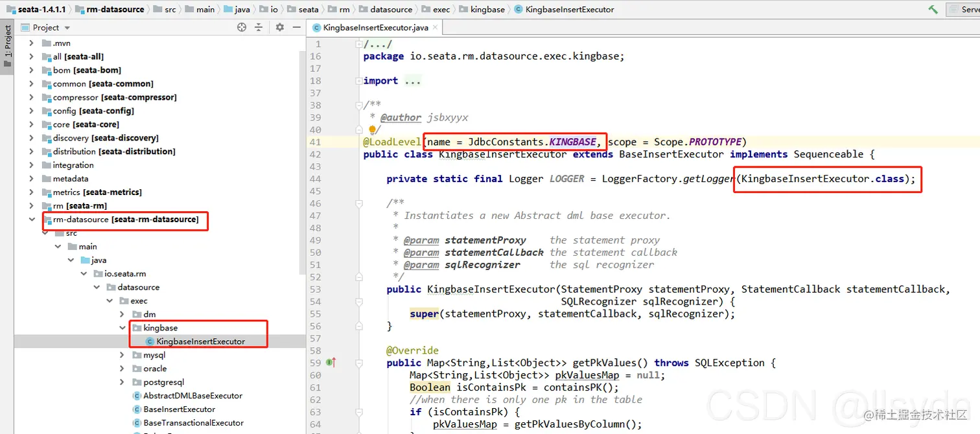Click BaseTransactionalExecutor class icon
980x434 pixels.
click(137, 423)
